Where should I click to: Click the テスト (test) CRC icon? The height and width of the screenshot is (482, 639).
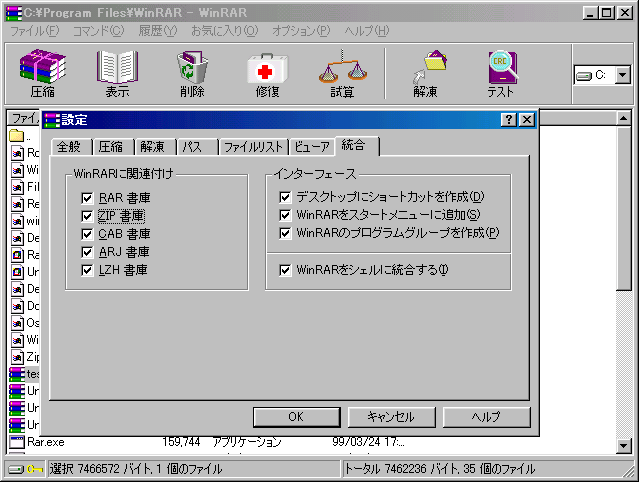point(502,67)
